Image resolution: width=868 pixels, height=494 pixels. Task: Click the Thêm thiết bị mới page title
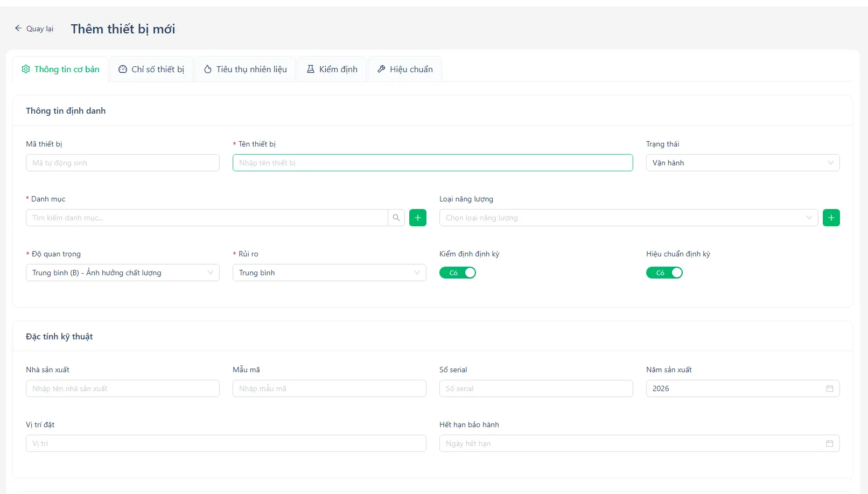[123, 29]
